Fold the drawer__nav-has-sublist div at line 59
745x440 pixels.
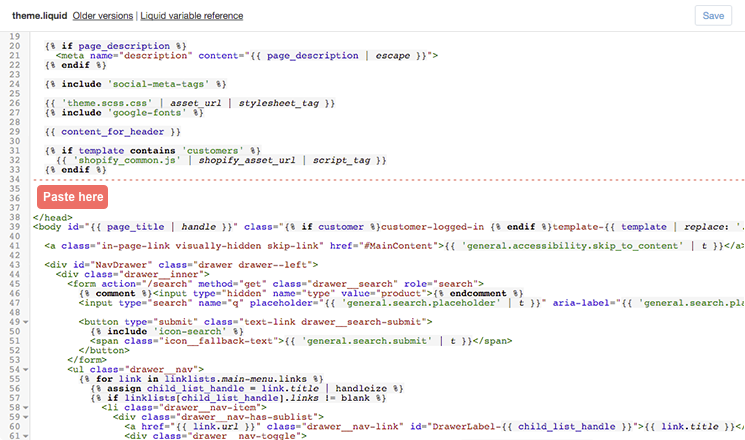pyautogui.click(x=26, y=417)
